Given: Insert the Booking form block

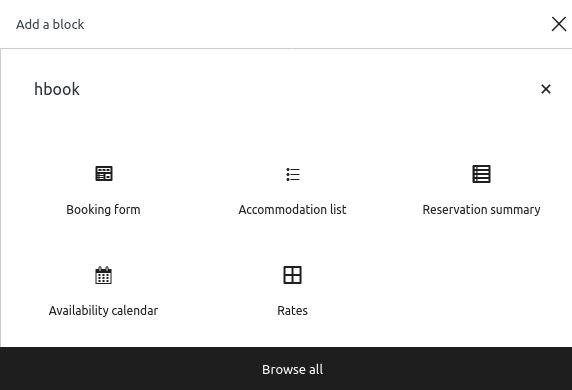Looking at the screenshot, I should click(x=103, y=190).
